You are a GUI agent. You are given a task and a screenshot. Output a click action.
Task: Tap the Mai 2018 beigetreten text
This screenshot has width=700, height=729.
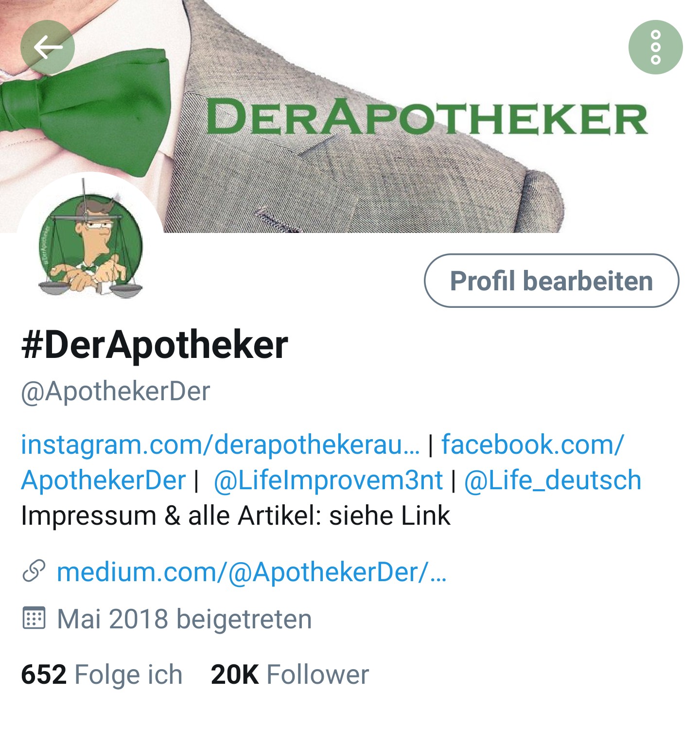pyautogui.click(x=185, y=619)
